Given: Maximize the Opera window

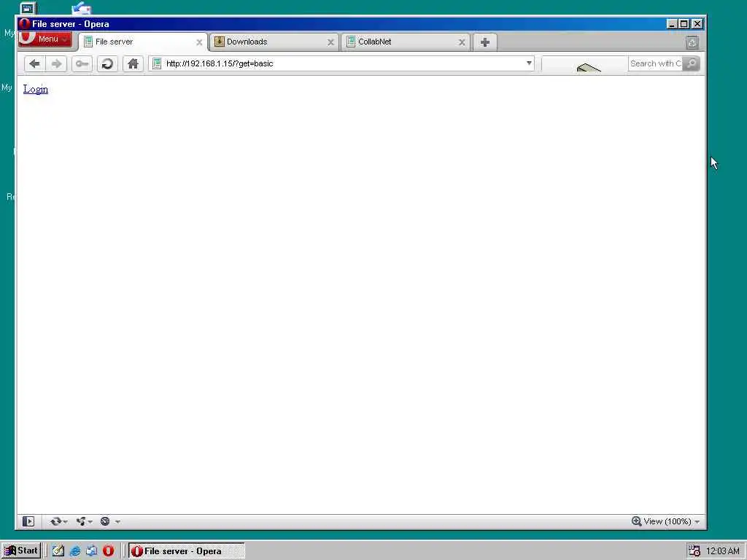Looking at the screenshot, I should coord(684,24).
